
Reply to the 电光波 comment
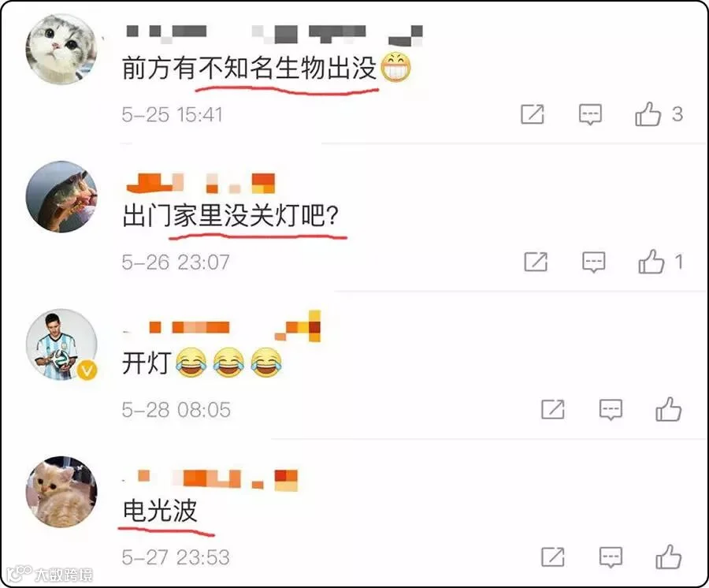611,557
